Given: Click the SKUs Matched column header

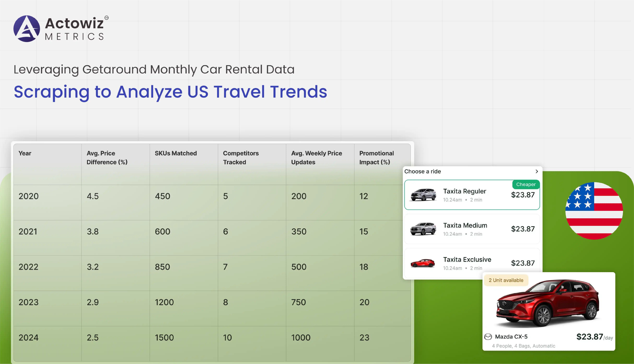Looking at the screenshot, I should pos(176,153).
